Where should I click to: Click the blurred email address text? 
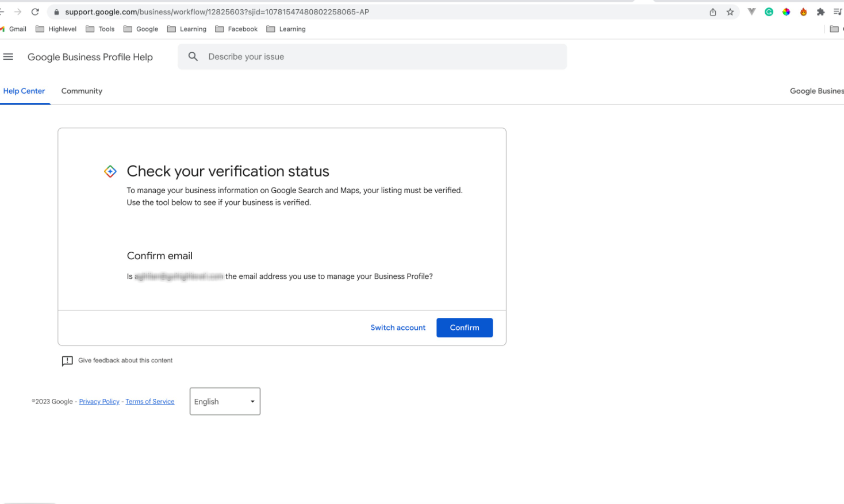coord(179,276)
